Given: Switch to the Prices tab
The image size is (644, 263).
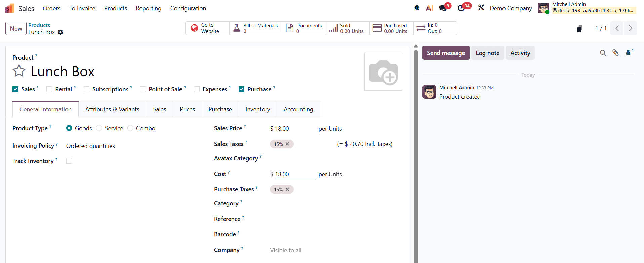Looking at the screenshot, I should pos(187,109).
